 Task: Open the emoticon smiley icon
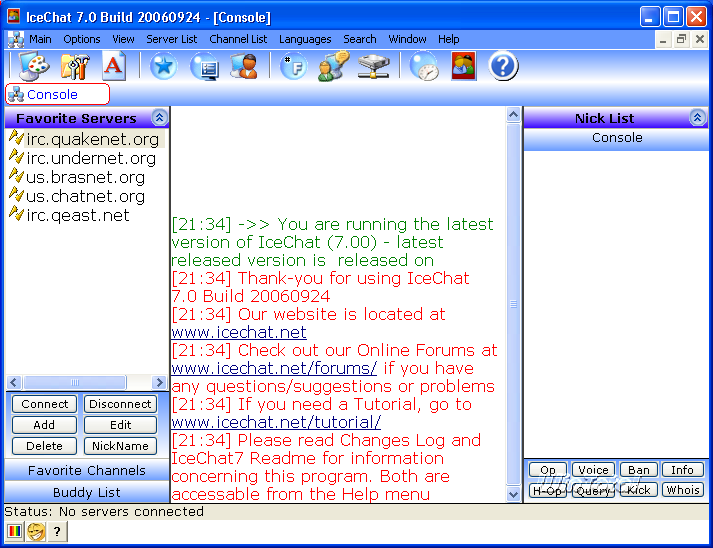[36, 531]
